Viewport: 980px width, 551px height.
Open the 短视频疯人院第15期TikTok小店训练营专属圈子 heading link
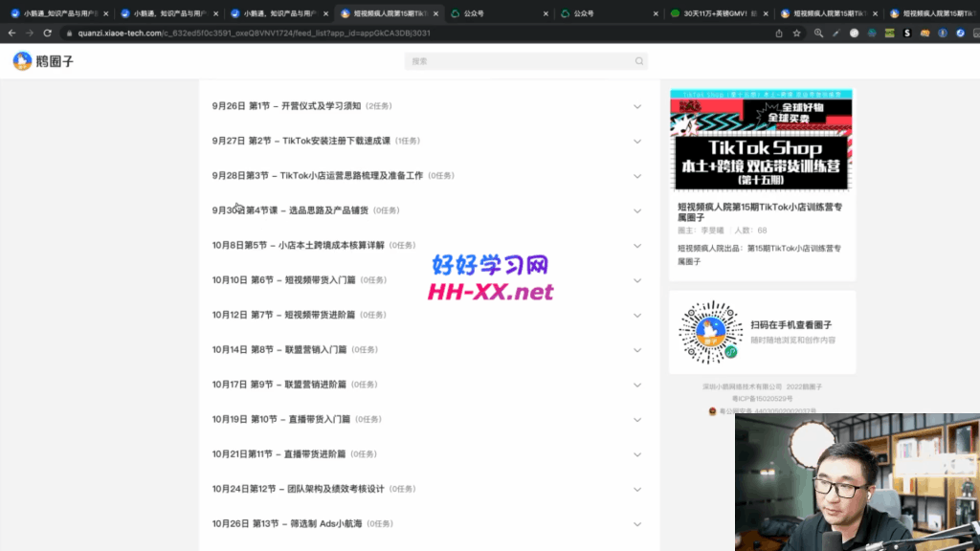[x=760, y=211]
